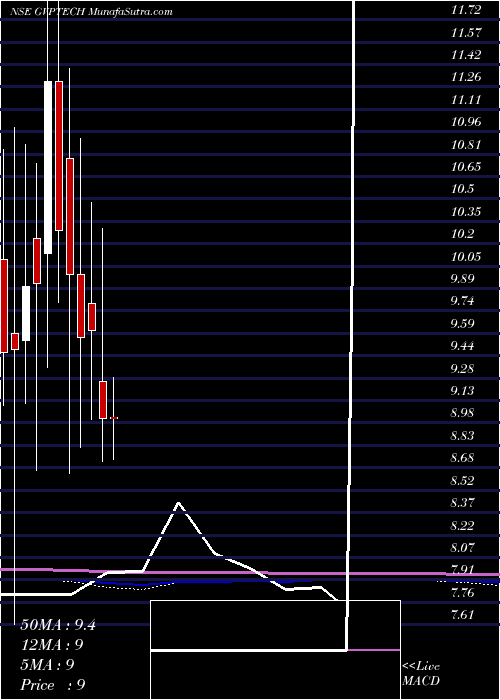Image resolution: width=500 pixels, height=700 pixels.
Task: Click the 10.96 price axis label
Action: (x=466, y=122)
